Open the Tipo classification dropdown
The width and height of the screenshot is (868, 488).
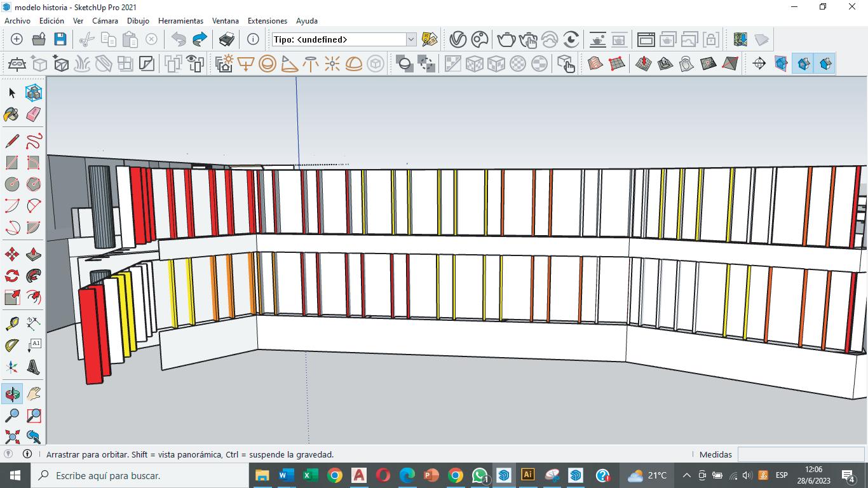pyautogui.click(x=410, y=39)
